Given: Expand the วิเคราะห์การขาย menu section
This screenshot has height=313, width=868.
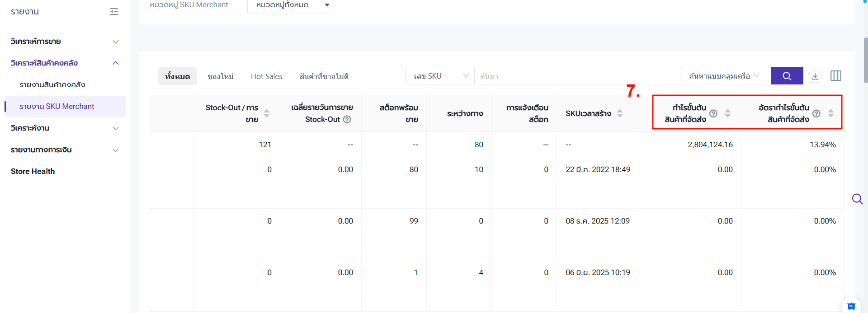Looking at the screenshot, I should pyautogui.click(x=65, y=42).
